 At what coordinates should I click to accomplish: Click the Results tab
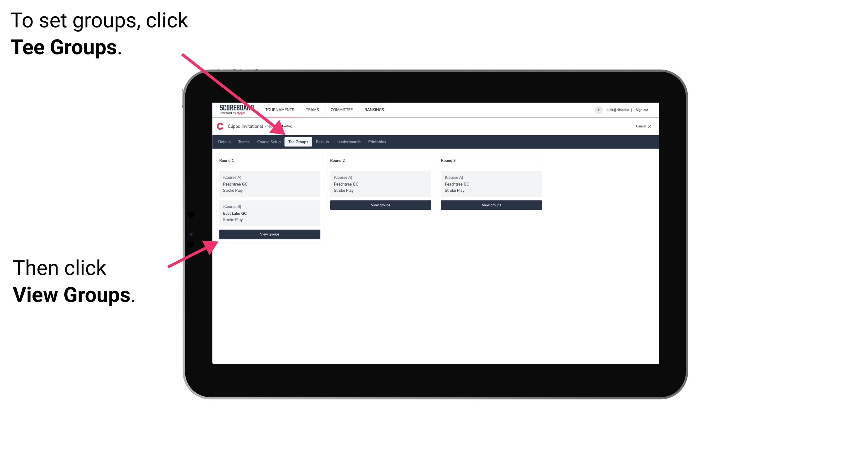(321, 142)
